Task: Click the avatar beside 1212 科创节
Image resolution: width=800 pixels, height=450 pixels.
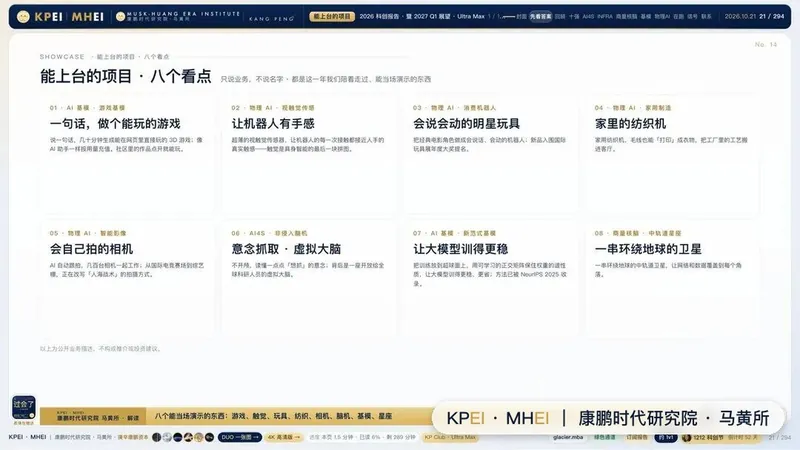Action: tap(687, 437)
